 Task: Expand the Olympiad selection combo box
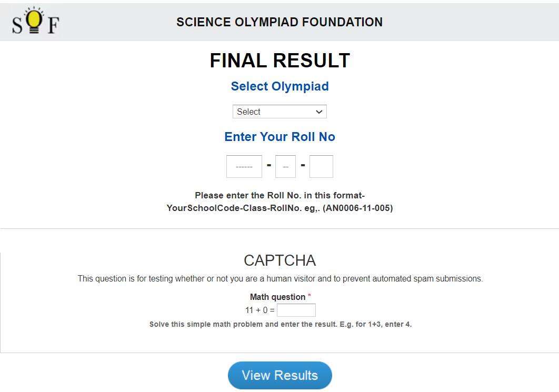tap(279, 111)
